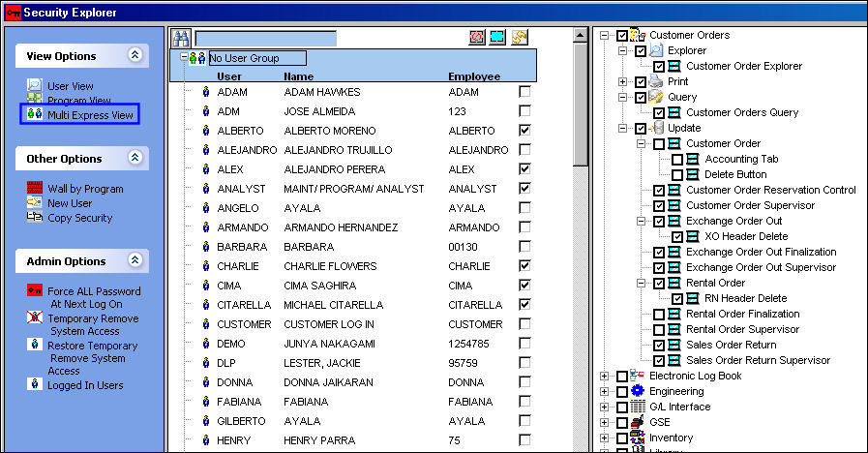Click the Electronic Log Book icon
This screenshot has height=453, width=868.
click(x=638, y=376)
